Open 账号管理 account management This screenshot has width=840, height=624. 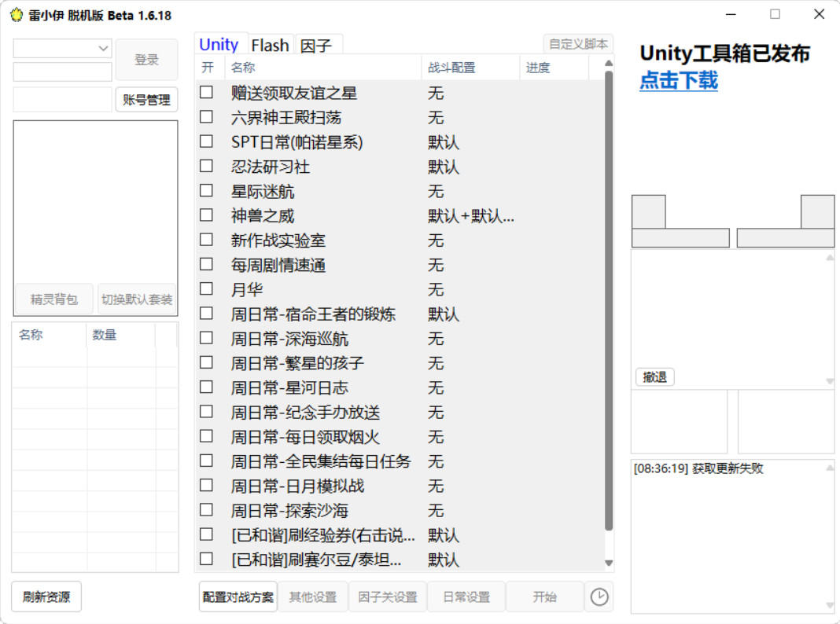click(x=146, y=100)
